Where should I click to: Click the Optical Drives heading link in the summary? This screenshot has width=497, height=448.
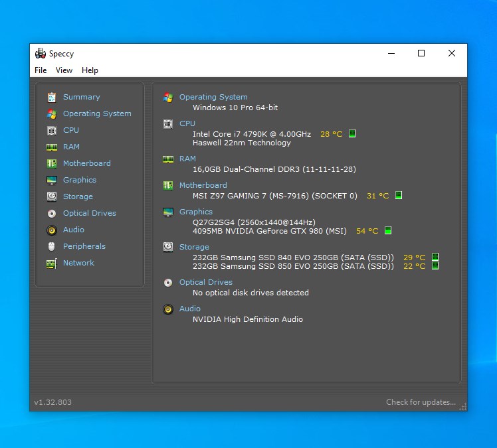click(x=206, y=282)
